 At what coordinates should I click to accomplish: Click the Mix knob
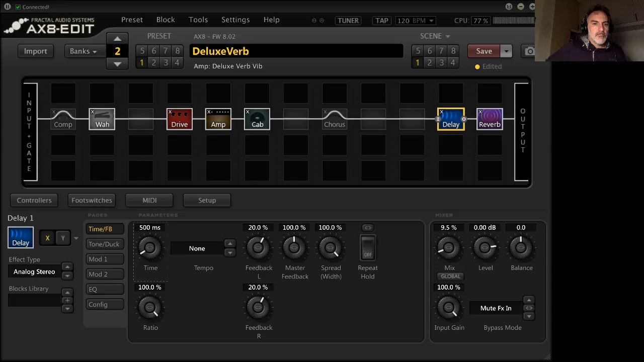click(x=449, y=247)
